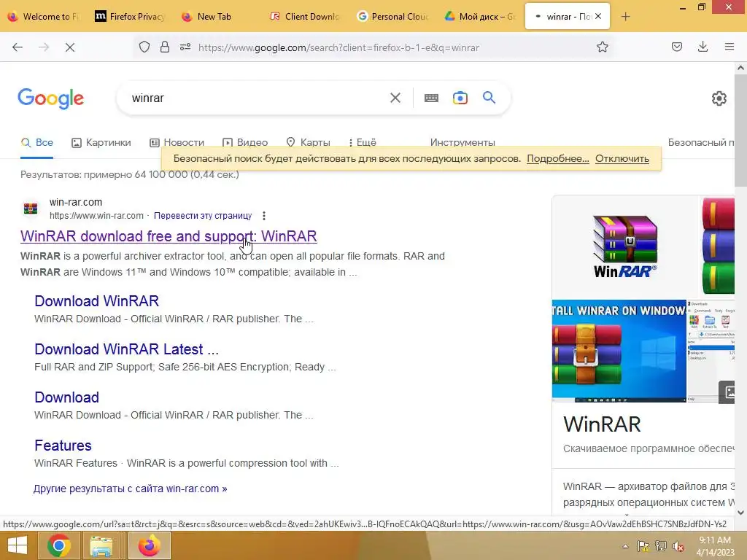Click the win-rar.com site favicon
The image size is (747, 560).
click(31, 209)
